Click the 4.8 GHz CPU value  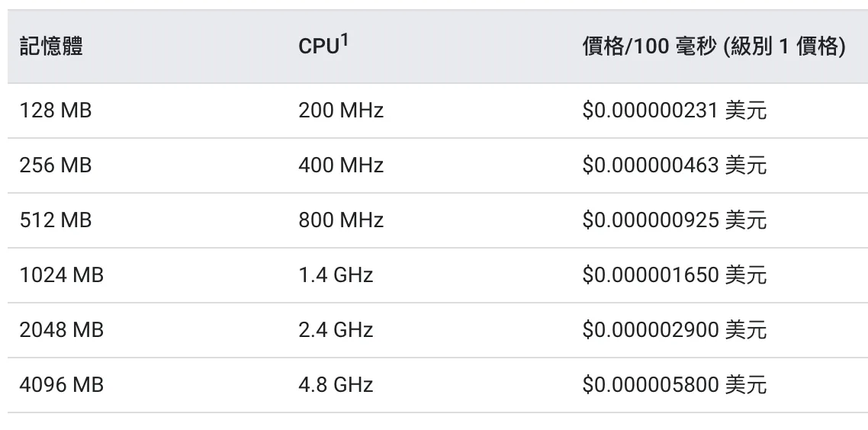tap(336, 385)
